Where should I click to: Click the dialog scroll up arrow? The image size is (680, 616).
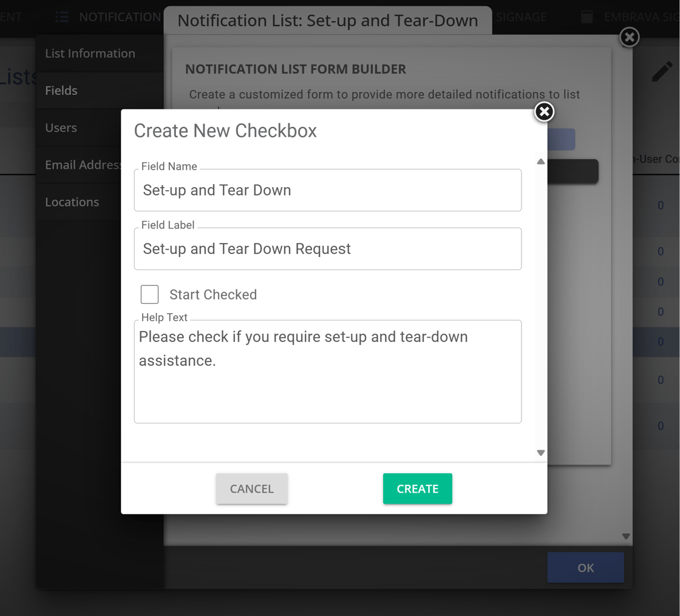540,162
